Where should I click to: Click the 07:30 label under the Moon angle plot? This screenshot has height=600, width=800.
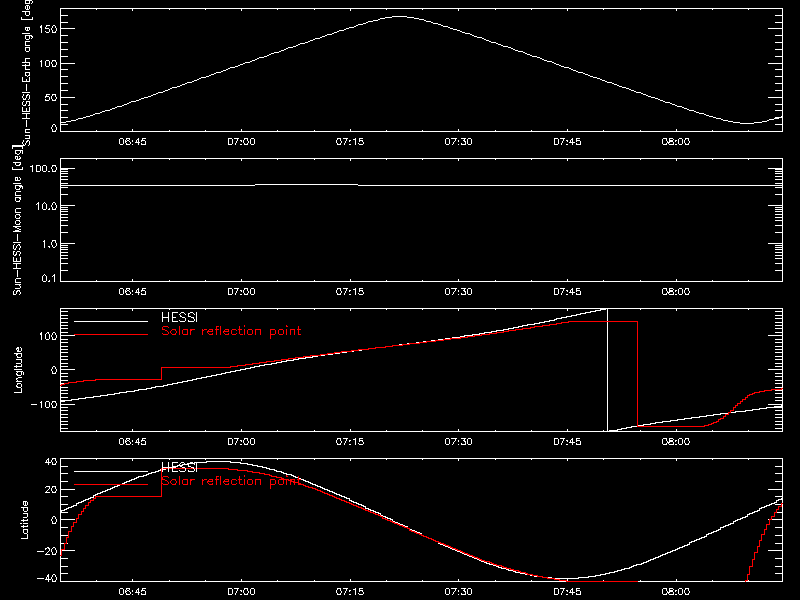pyautogui.click(x=458, y=292)
